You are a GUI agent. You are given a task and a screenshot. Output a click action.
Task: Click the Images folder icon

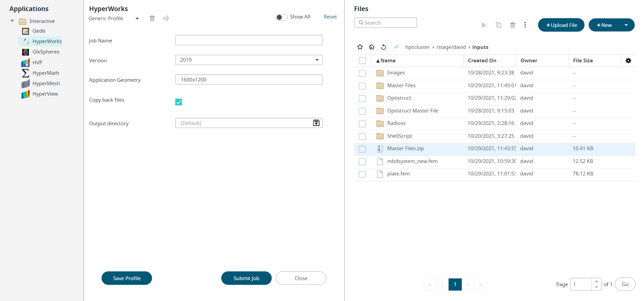[x=380, y=73]
